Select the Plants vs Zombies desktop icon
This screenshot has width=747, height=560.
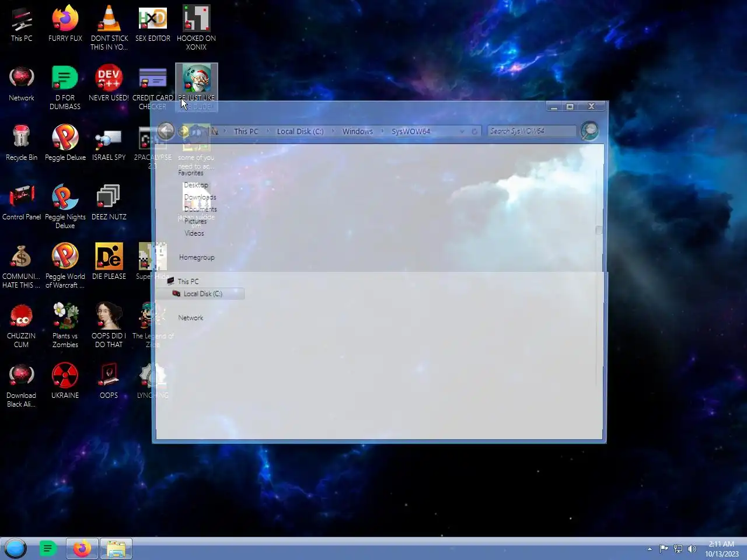(x=65, y=325)
